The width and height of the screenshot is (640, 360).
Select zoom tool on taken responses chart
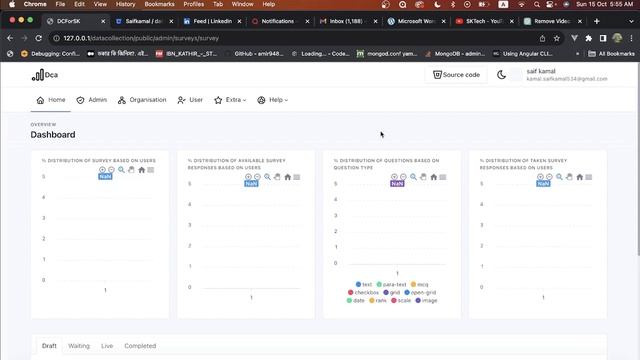click(x=559, y=177)
